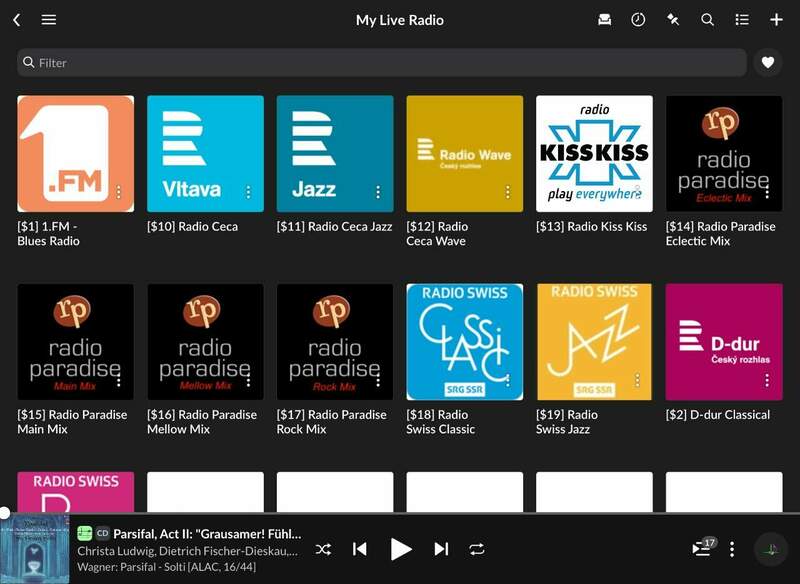Open the round output device button
Image resolution: width=800 pixels, height=584 pixels.
pyautogui.click(x=771, y=549)
